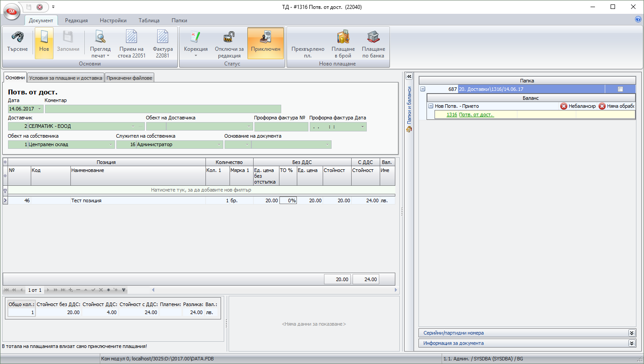Viewport: 644px width, 364px height.
Task: Collapse folder row 687 tree node
Action: tap(422, 89)
